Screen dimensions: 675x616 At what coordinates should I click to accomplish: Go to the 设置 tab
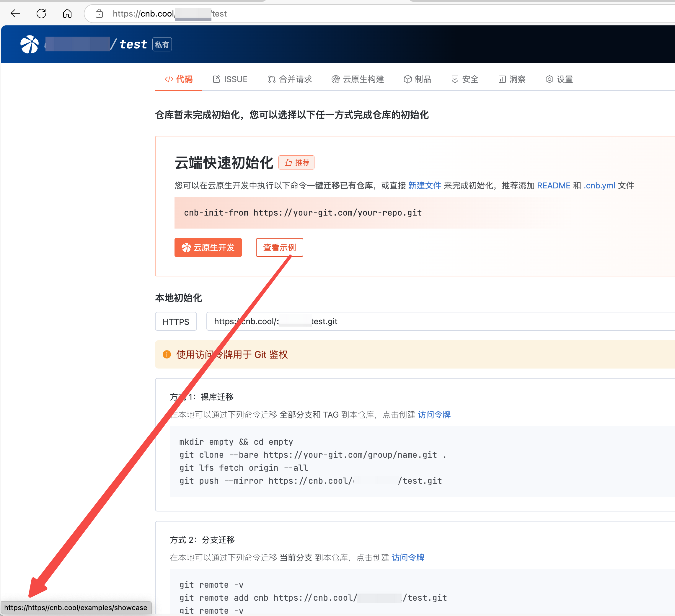click(x=560, y=79)
